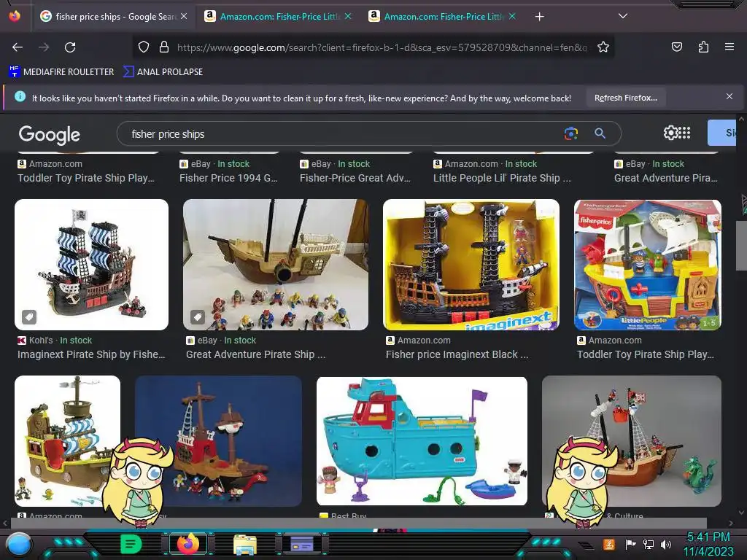Open the tracking protection shield icon
Screen dimensions: 747x560
tap(144, 47)
